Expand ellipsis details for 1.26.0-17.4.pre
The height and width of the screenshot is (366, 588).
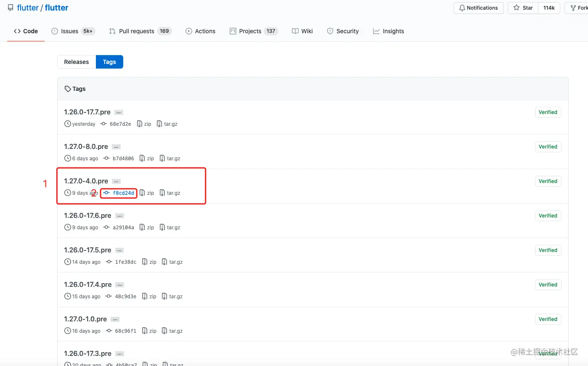coord(120,285)
